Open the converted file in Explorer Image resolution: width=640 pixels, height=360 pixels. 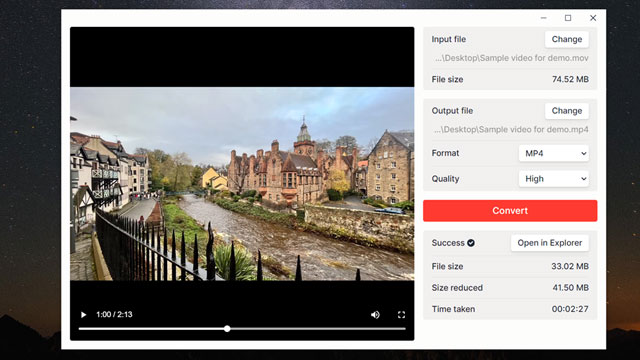coord(549,243)
